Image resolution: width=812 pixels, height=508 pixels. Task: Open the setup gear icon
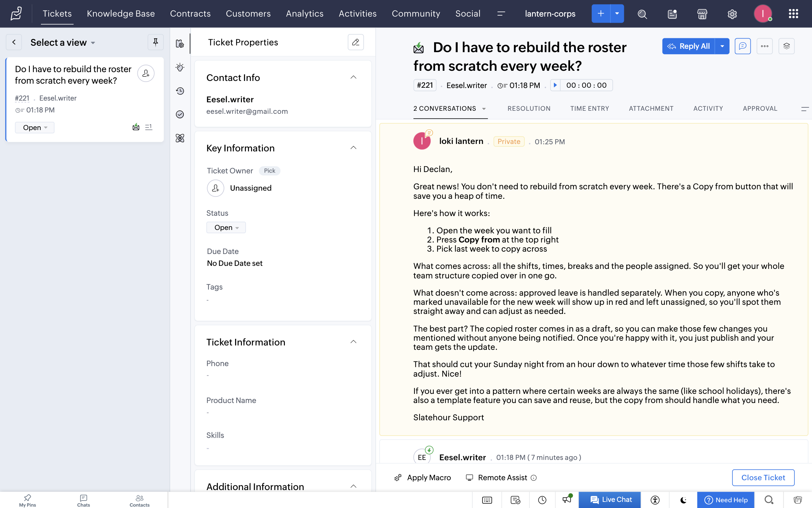coord(732,14)
